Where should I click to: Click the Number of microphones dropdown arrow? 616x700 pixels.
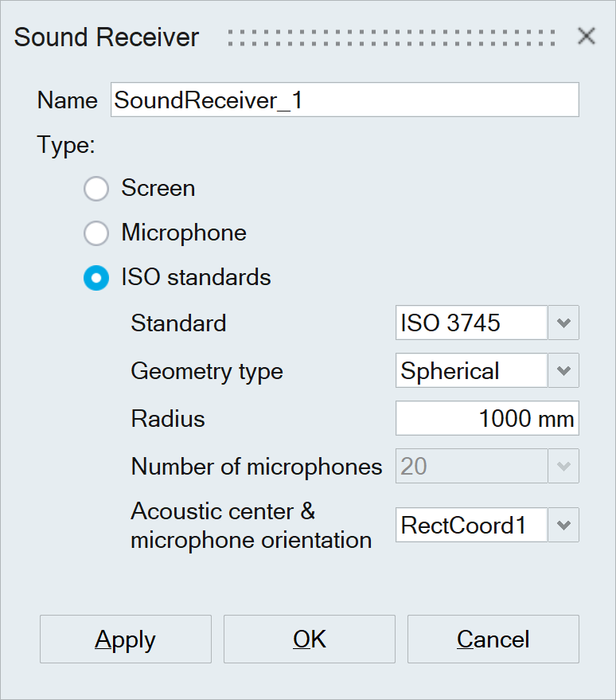(x=563, y=467)
